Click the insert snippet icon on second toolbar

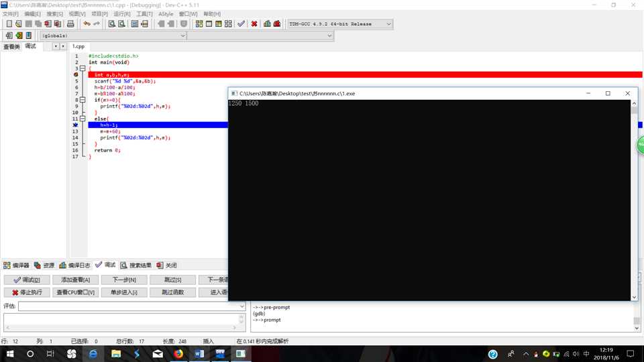[x=9, y=36]
